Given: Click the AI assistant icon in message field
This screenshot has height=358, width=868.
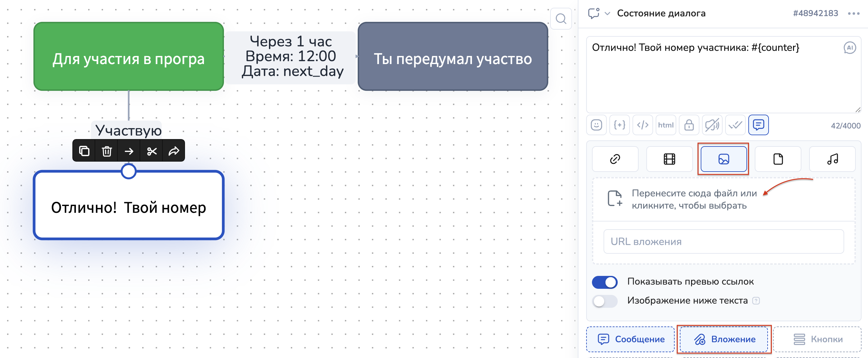Looking at the screenshot, I should pyautogui.click(x=849, y=48).
